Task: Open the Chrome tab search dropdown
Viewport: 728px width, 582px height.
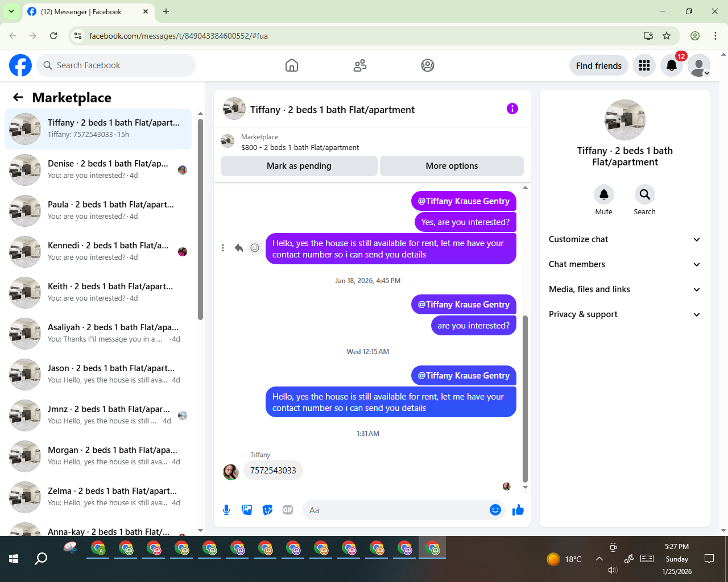Action: [11, 11]
